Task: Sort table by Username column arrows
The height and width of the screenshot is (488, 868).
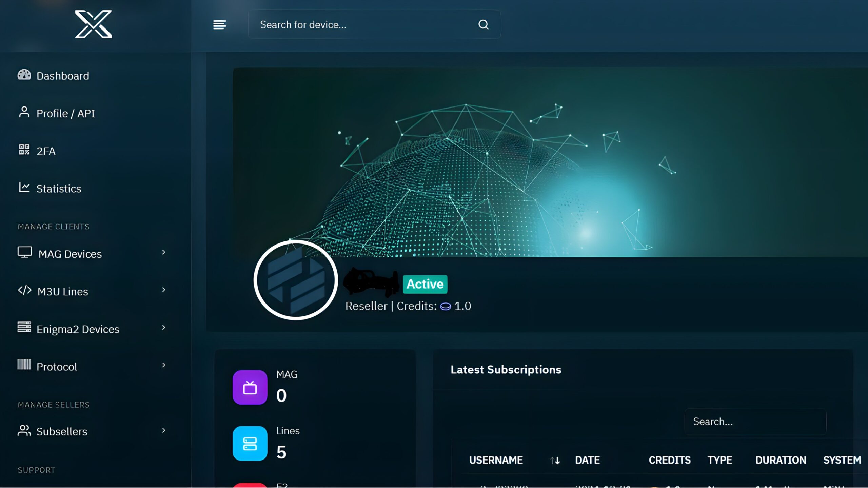Action: click(555, 461)
